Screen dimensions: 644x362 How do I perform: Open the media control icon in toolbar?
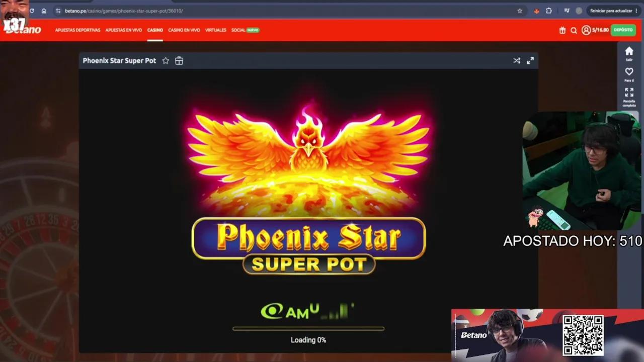(x=567, y=11)
